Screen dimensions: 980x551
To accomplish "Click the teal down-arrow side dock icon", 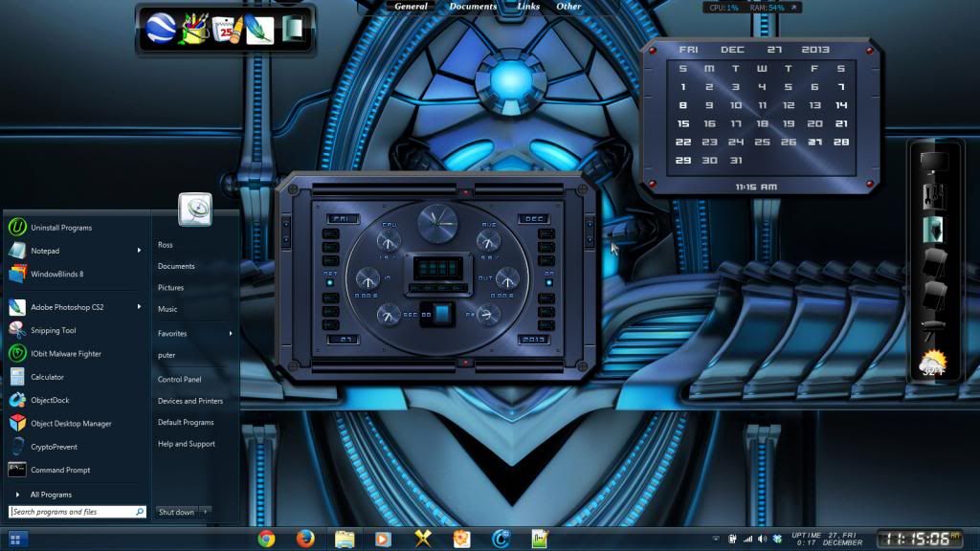I will 933,230.
